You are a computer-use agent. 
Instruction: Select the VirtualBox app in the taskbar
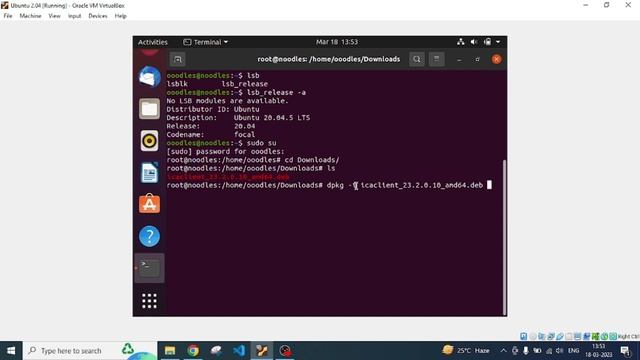tap(262, 351)
